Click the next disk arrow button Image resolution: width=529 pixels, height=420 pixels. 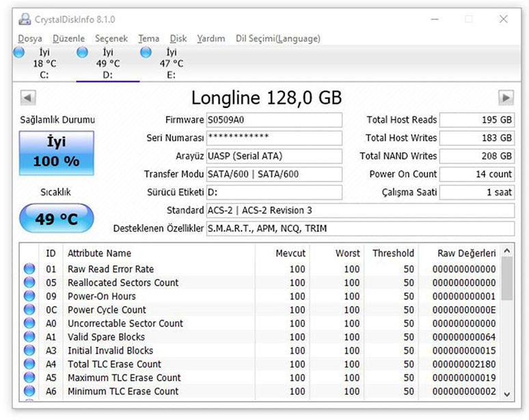click(x=506, y=98)
